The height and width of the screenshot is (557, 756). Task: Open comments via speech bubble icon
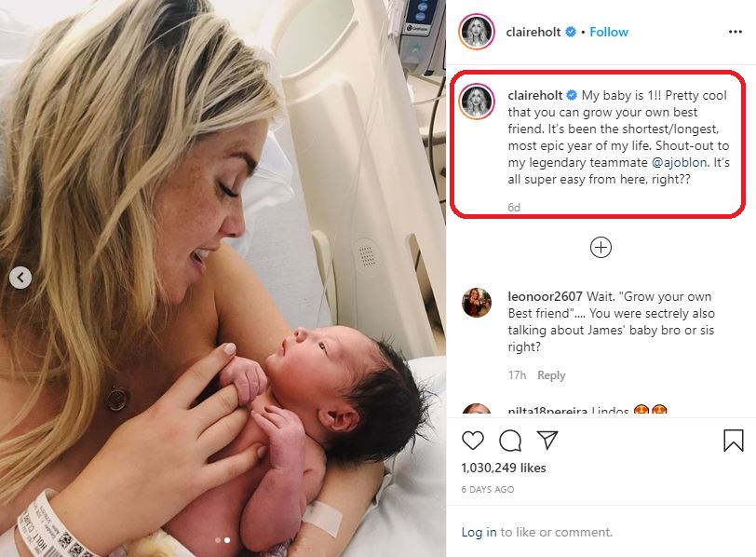[x=510, y=441]
